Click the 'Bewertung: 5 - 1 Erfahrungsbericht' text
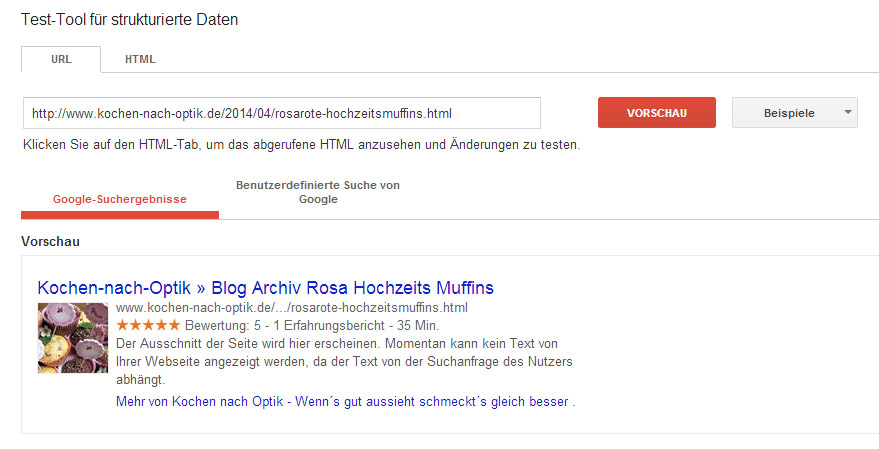The image size is (879, 449). 285,326
